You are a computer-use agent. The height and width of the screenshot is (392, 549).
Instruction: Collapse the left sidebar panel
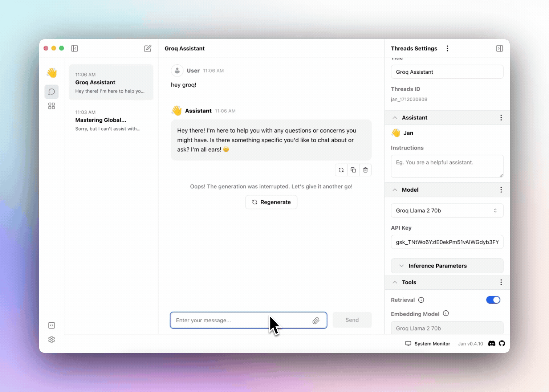pos(74,48)
